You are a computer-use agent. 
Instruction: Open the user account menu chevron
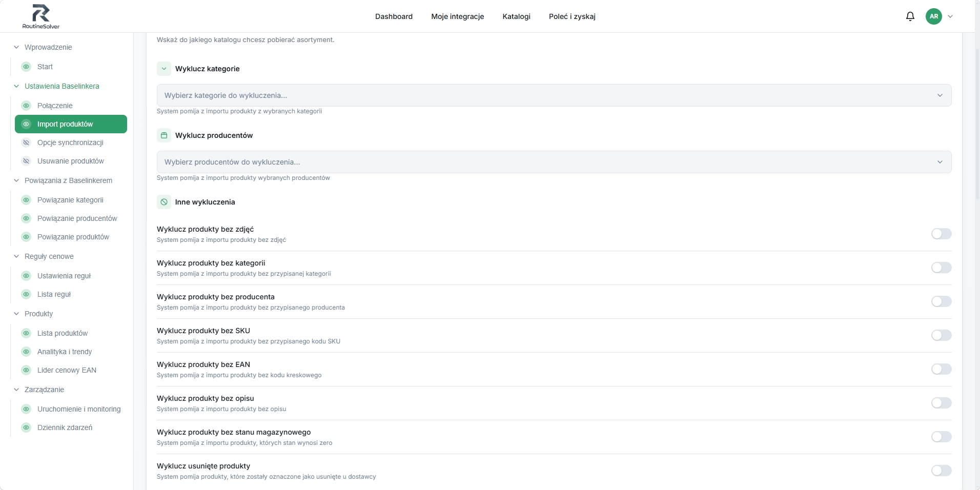(950, 16)
